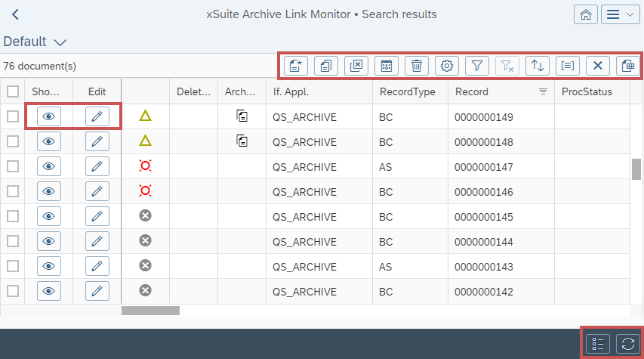Click warning triangle status of record 0000000149
Image resolution: width=644 pixels, height=359 pixels.
(146, 116)
